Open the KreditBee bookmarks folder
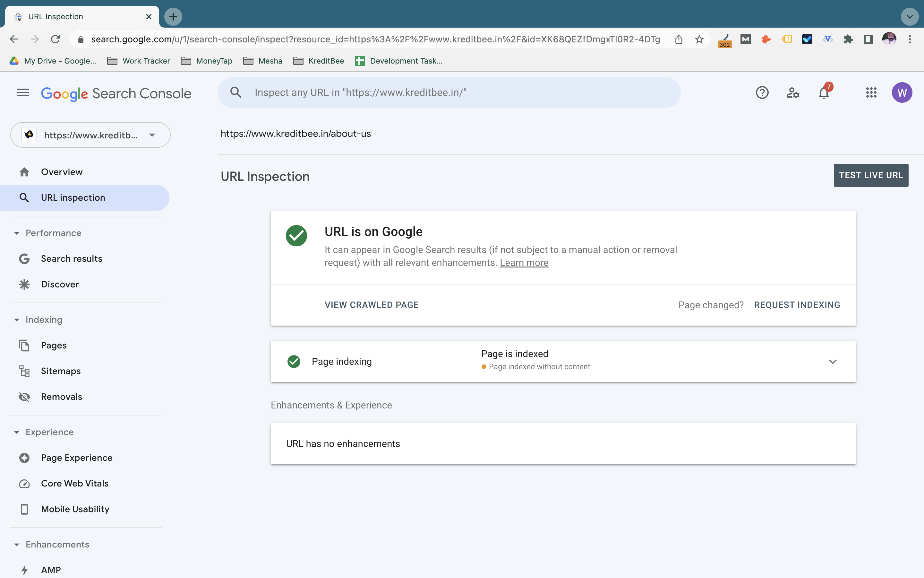The width and height of the screenshot is (924, 578). [319, 61]
